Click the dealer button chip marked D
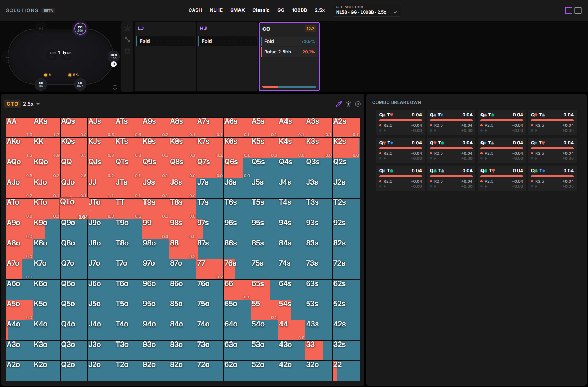 [114, 64]
